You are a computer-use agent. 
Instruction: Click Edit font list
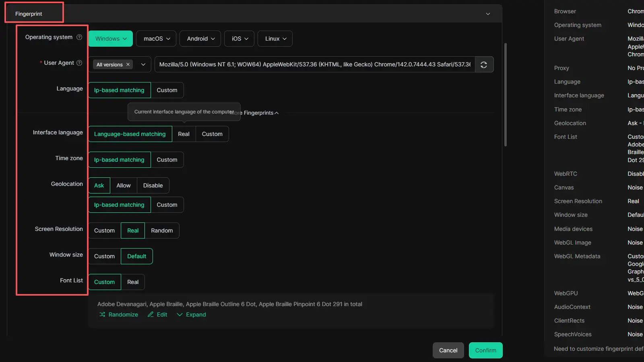157,315
